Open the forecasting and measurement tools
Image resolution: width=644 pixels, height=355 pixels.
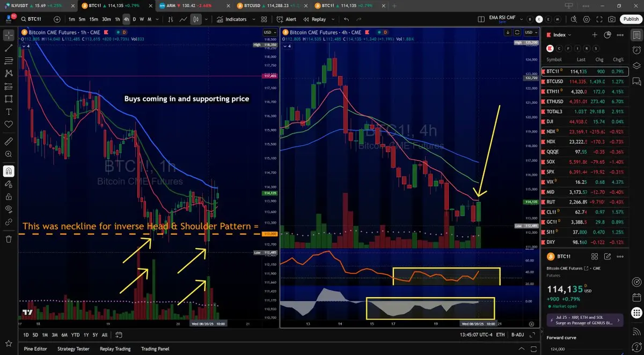[x=9, y=86]
